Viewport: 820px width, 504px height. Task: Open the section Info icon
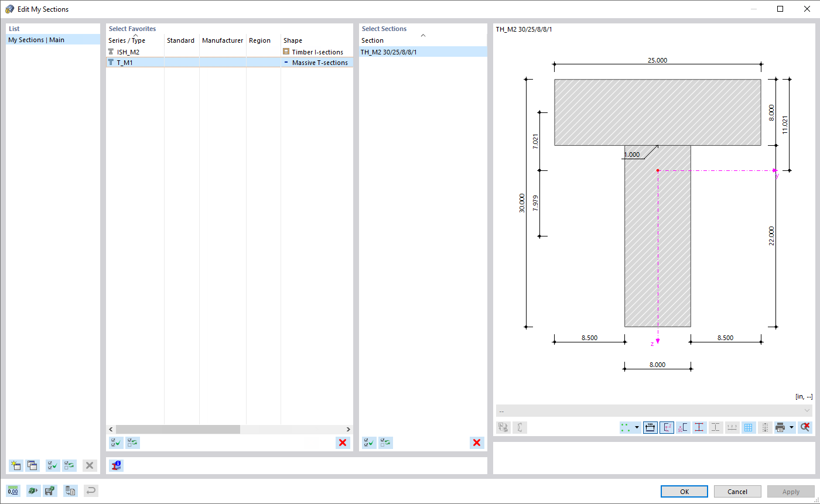click(115, 465)
